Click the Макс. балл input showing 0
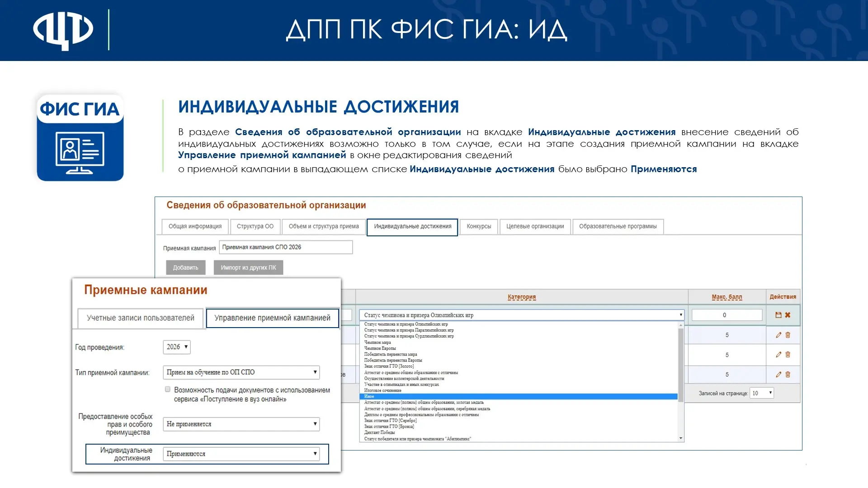 (727, 315)
